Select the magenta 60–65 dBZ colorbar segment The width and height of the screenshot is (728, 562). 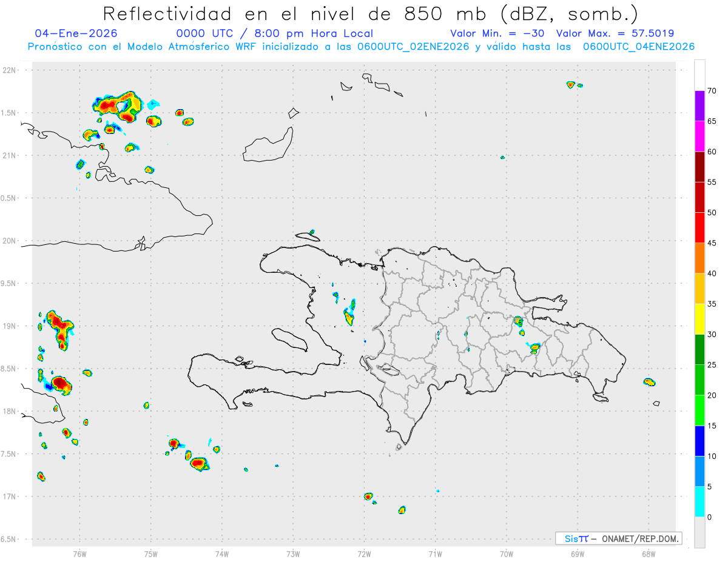[x=699, y=136]
